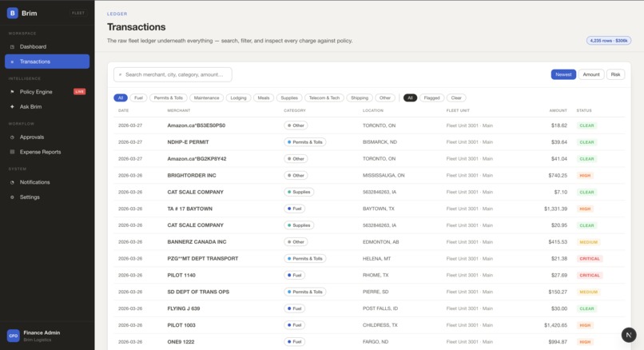The image size is (644, 350).
Task: Open Amazon.ca*B53ES0PS0 transaction
Action: coord(369,125)
